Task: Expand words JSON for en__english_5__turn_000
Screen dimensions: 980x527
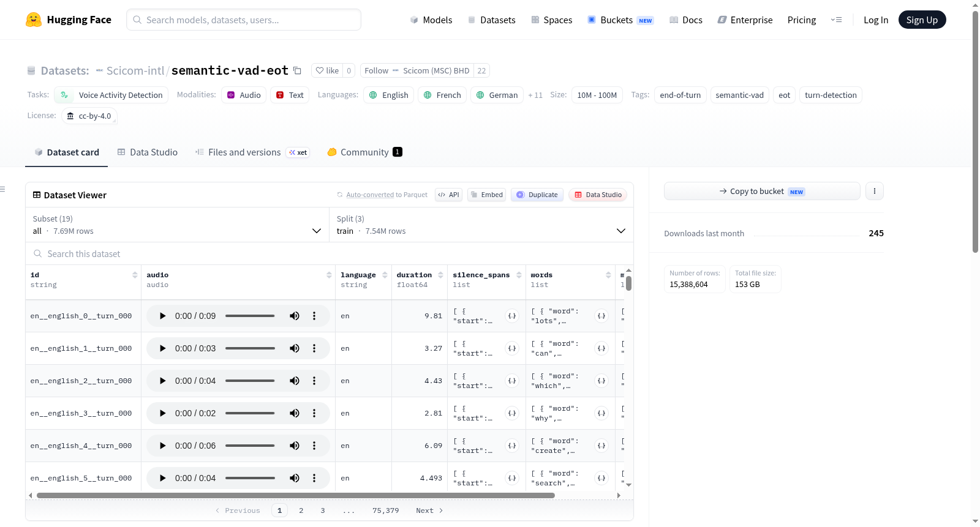Action: tap(601, 478)
